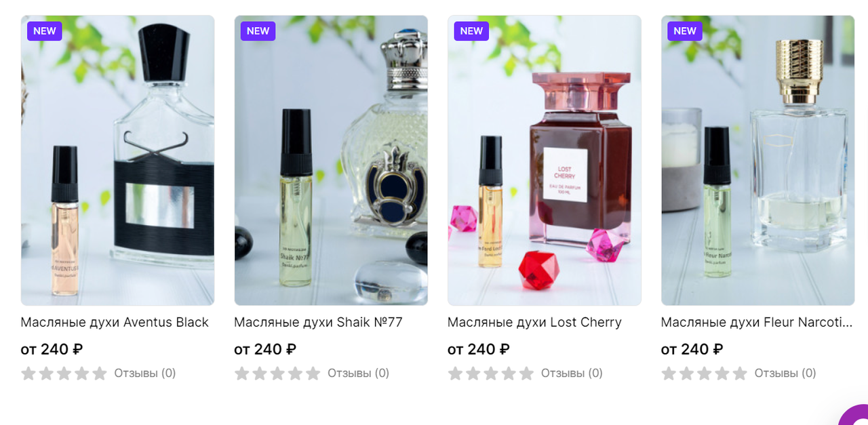Screen dimensions: 868x425
Task: Open reviews 'Отзывы (0)' for Fleur Narcotique
Action: (785, 373)
